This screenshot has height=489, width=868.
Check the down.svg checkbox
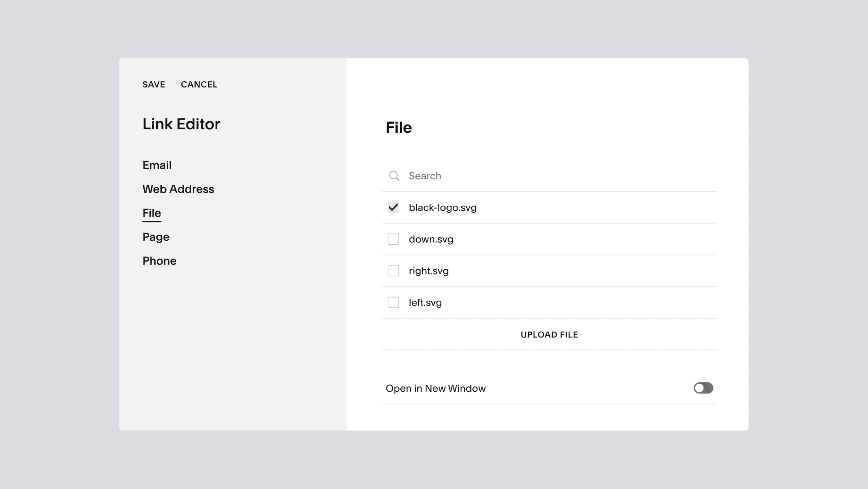[x=393, y=239]
